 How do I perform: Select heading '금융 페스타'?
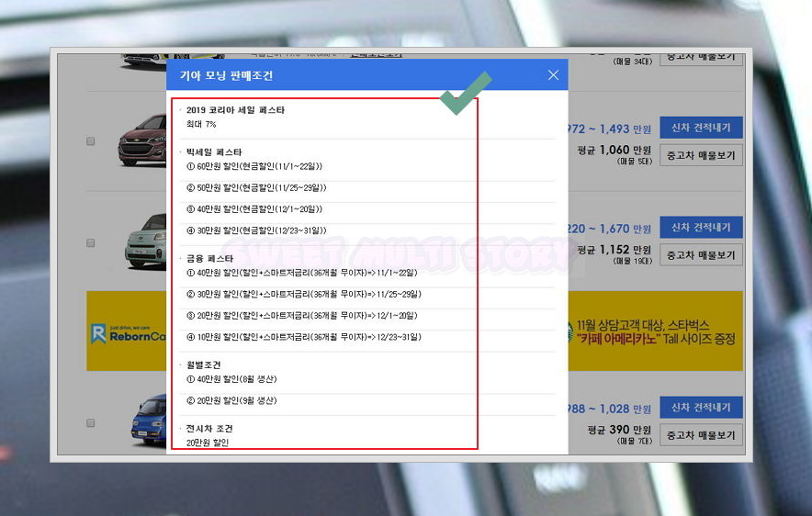pos(209,258)
